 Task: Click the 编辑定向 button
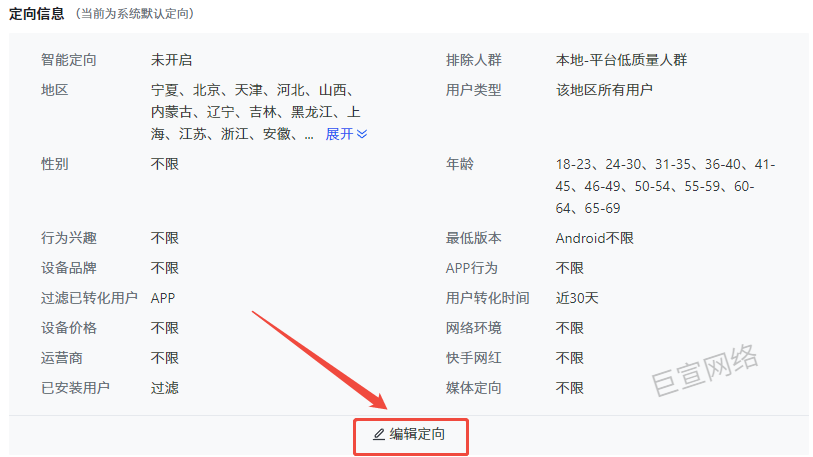pos(410,435)
